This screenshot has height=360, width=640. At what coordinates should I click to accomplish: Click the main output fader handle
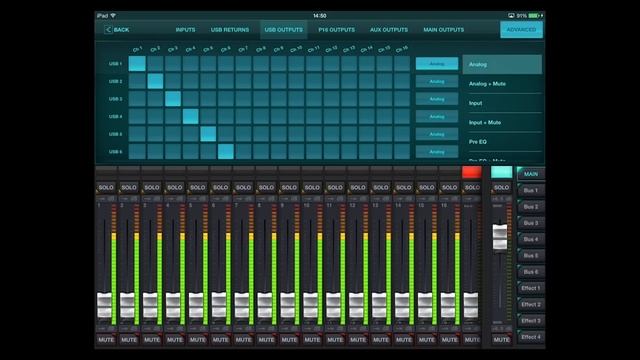pyautogui.click(x=500, y=237)
